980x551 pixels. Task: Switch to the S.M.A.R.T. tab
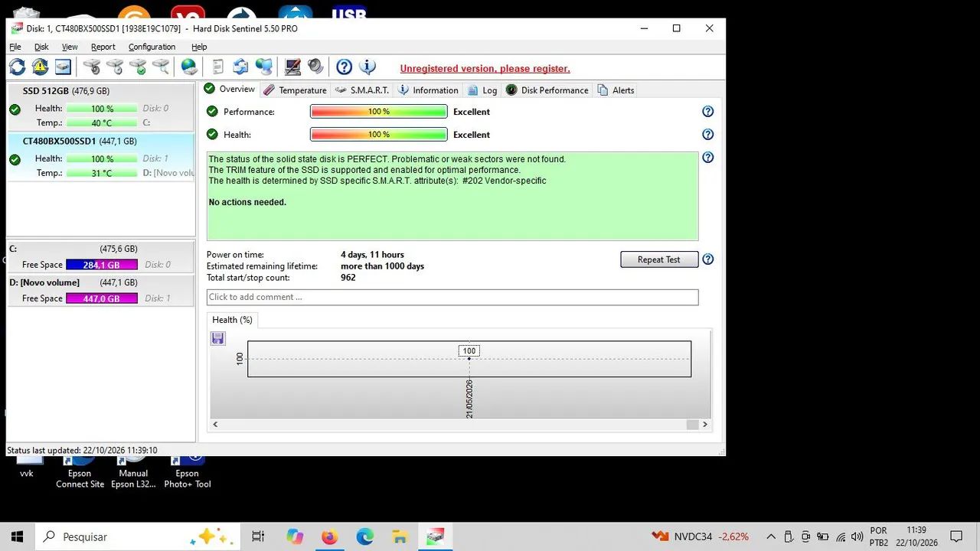pos(362,90)
